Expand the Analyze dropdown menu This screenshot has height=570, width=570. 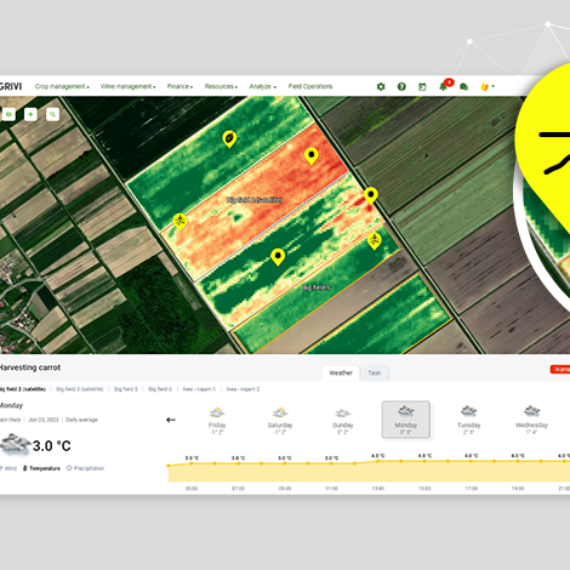263,87
